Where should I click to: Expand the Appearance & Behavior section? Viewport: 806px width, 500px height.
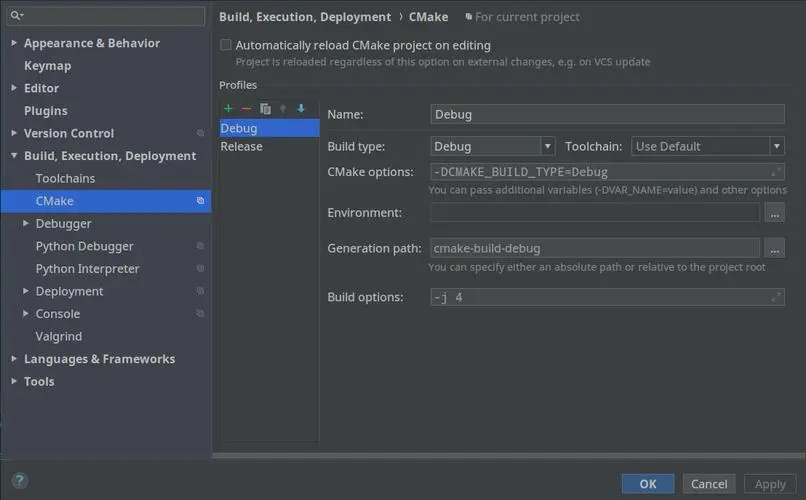14,43
